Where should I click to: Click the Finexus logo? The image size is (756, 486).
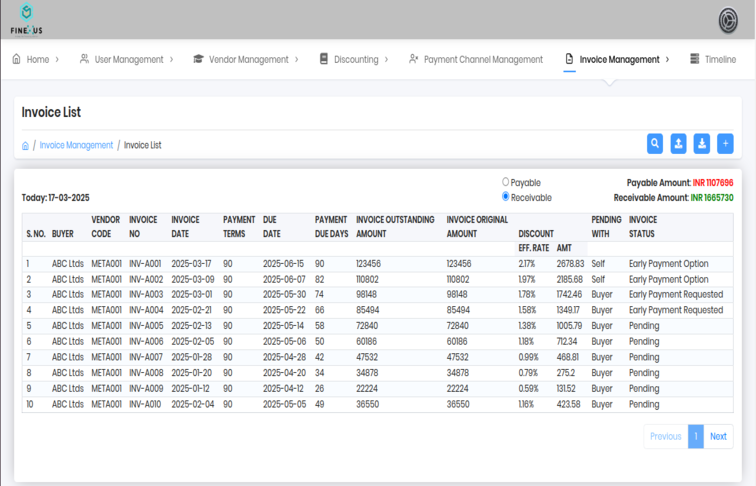tap(26, 20)
